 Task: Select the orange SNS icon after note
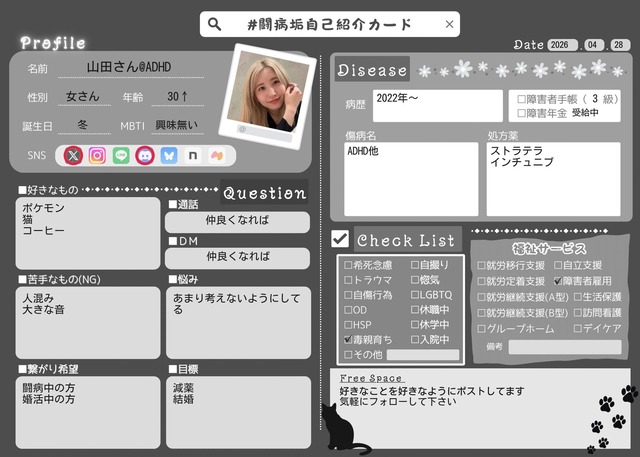(217, 155)
